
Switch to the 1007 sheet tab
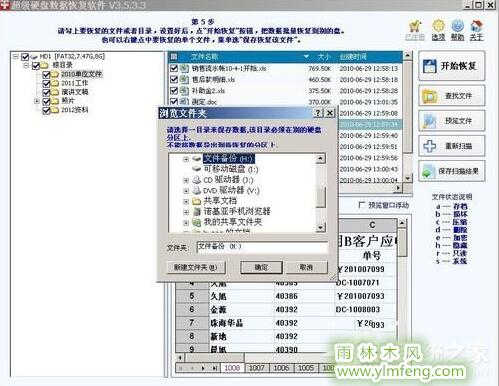tap(257, 368)
